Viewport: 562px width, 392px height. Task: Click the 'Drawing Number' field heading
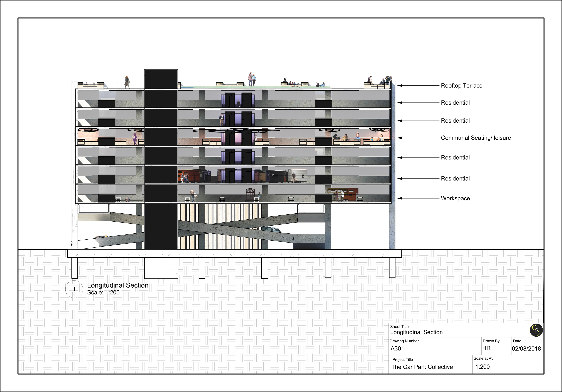click(x=404, y=341)
